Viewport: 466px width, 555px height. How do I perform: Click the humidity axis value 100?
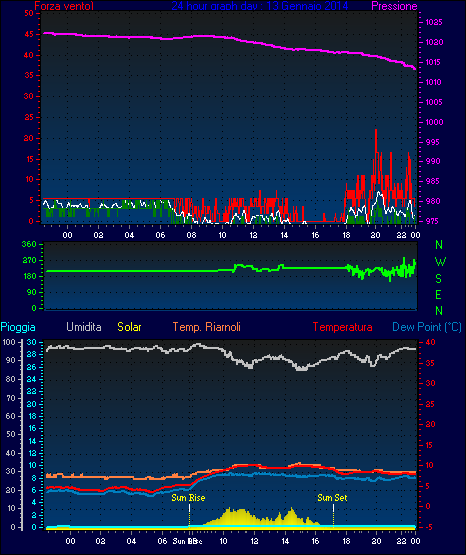point(9,342)
